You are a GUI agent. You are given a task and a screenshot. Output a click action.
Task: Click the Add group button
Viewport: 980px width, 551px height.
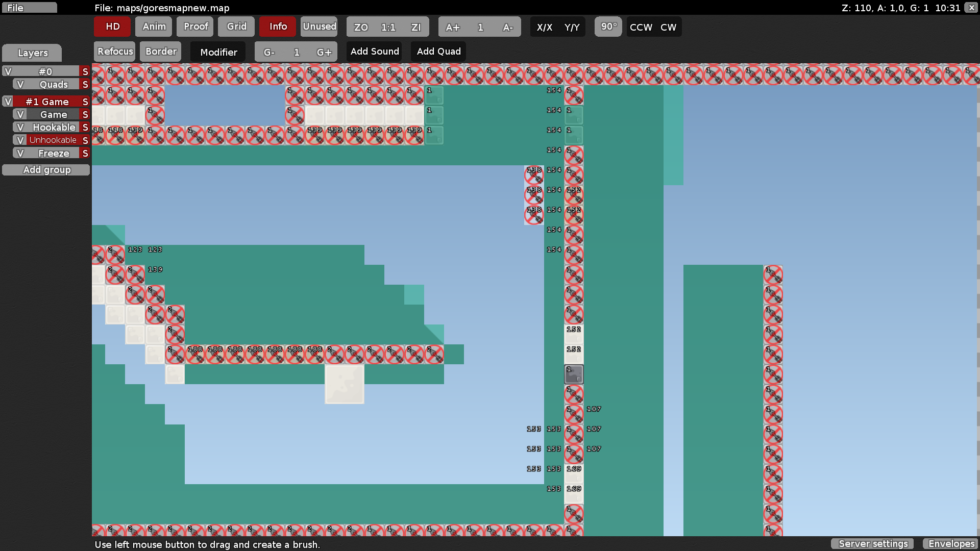(x=46, y=170)
